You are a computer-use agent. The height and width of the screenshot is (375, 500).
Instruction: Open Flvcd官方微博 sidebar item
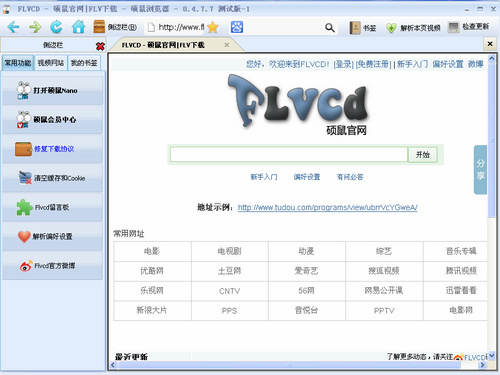click(52, 266)
